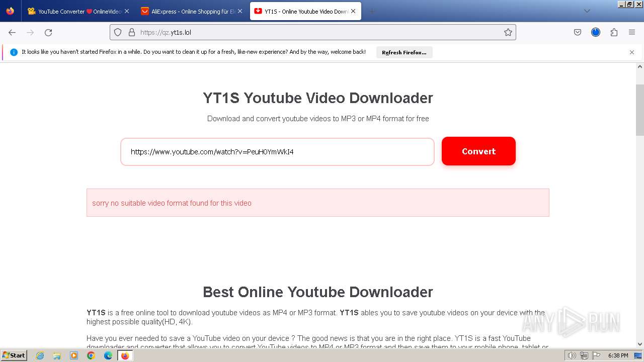The image size is (644, 362).
Task: Click the 6:38 PM taskbar clock
Action: coord(618,355)
